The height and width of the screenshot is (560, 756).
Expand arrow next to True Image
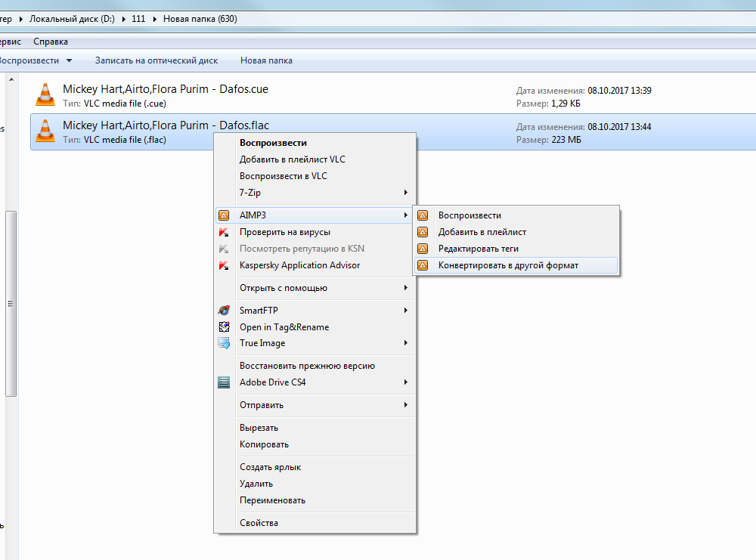point(406,343)
